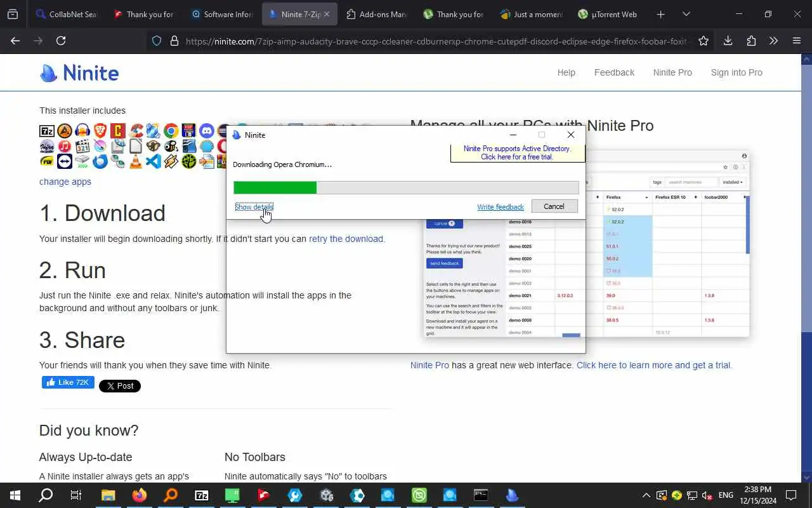Open the Windows Start menu

point(15,495)
